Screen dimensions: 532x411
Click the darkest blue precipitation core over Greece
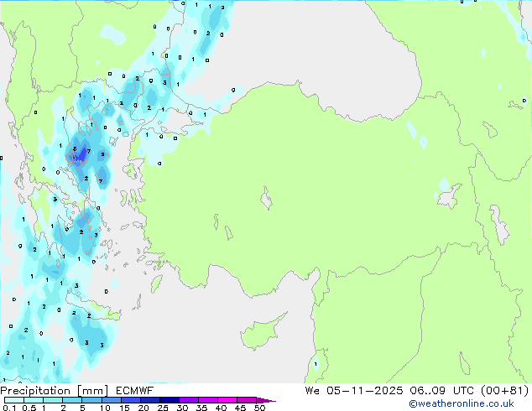[x=81, y=156]
